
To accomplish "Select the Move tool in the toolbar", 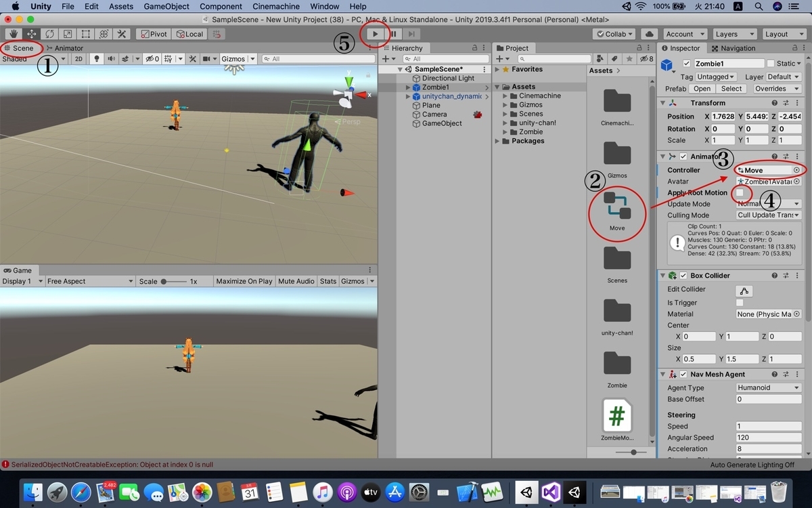I will coord(32,34).
